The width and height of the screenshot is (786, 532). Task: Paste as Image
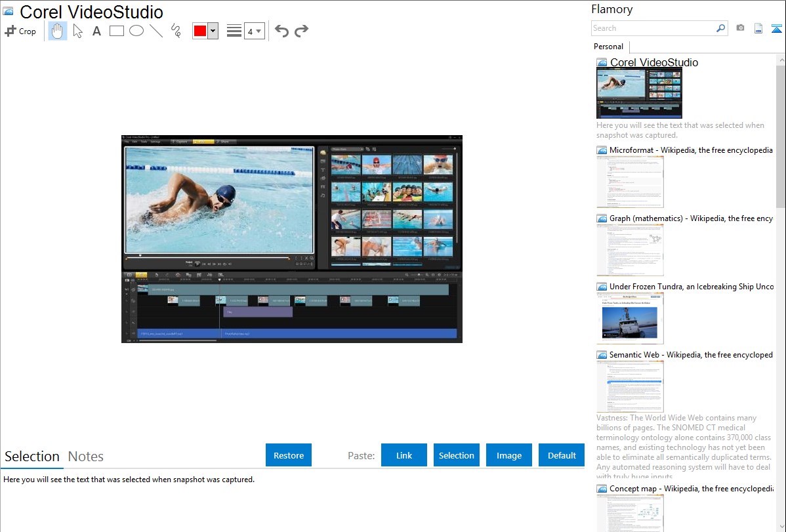[509, 455]
